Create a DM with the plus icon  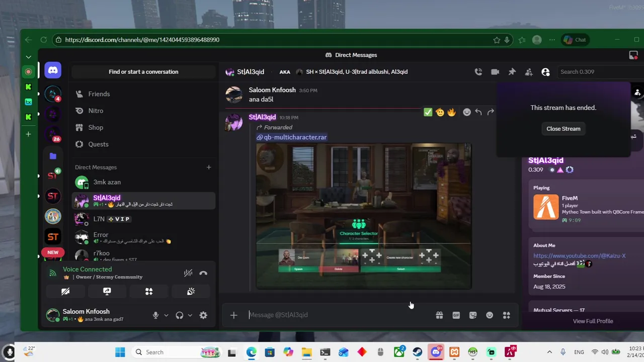(x=209, y=167)
